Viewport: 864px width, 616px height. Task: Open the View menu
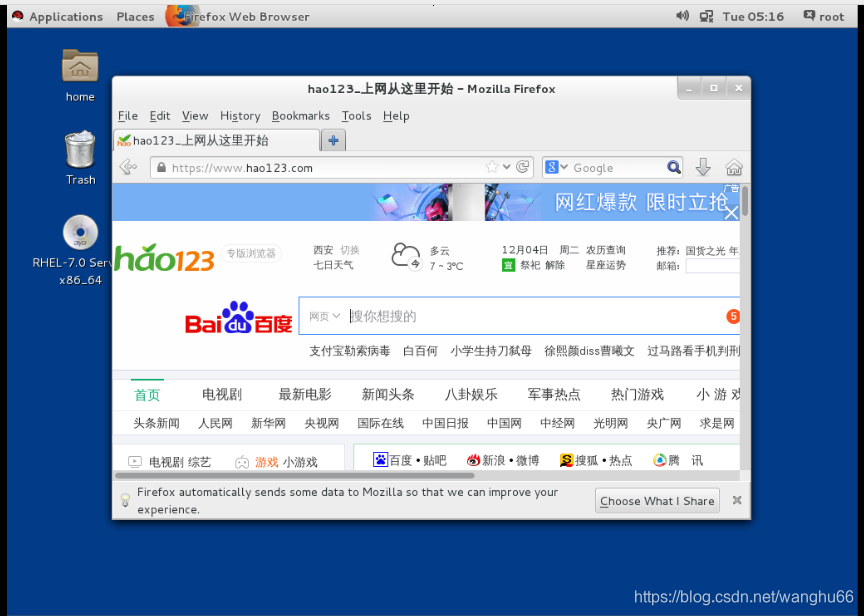tap(195, 116)
